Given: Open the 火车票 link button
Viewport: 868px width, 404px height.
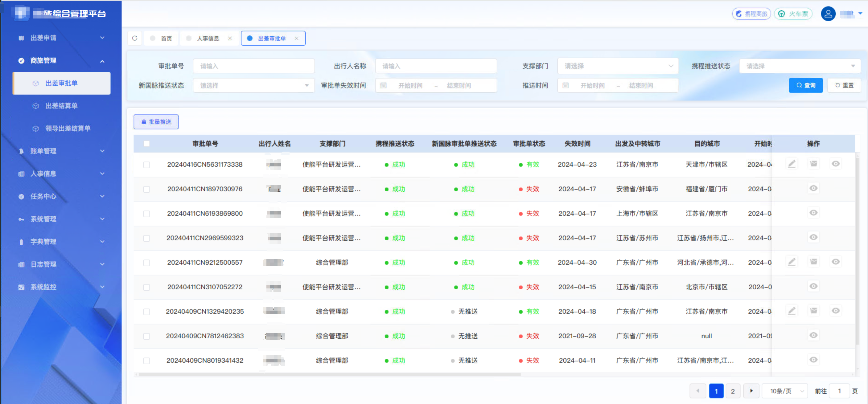Looking at the screenshot, I should [793, 14].
